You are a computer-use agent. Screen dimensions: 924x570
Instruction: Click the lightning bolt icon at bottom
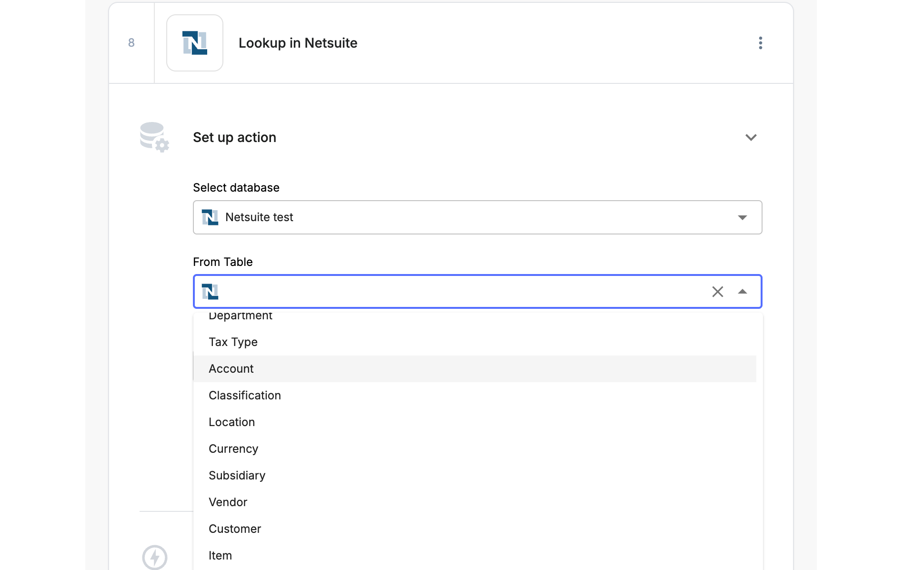point(155,557)
